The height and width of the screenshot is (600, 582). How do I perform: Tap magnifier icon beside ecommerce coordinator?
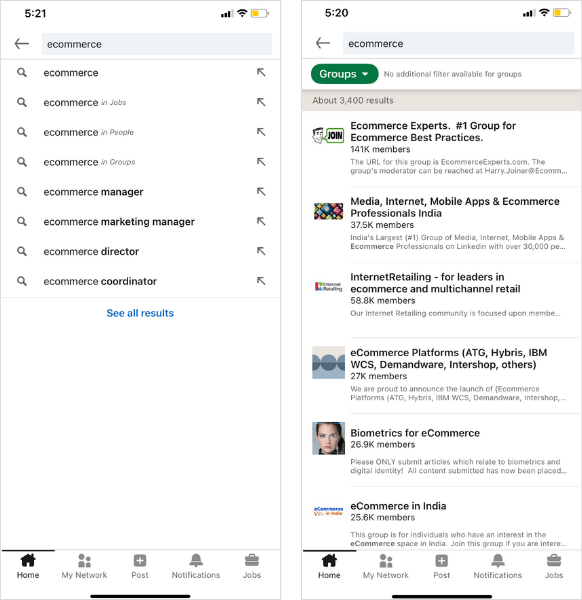click(x=22, y=281)
